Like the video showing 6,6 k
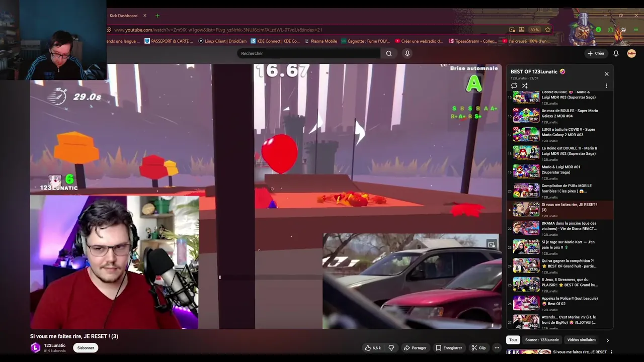 coord(373,348)
